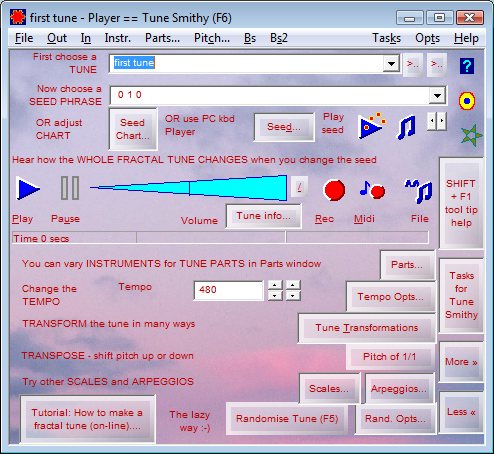Open the In menu
The height and width of the screenshot is (454, 494).
(x=86, y=38)
